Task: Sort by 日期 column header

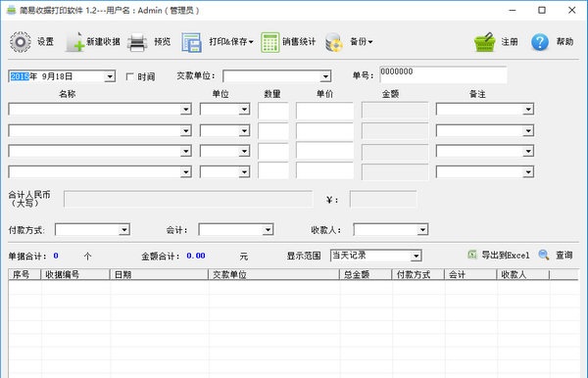Action: coord(159,274)
